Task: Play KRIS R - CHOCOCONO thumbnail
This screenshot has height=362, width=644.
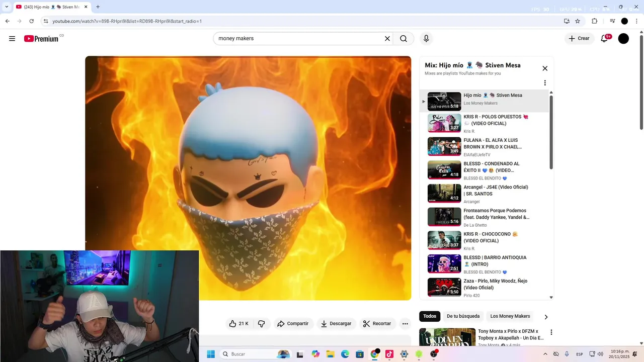Action: pyautogui.click(x=444, y=240)
